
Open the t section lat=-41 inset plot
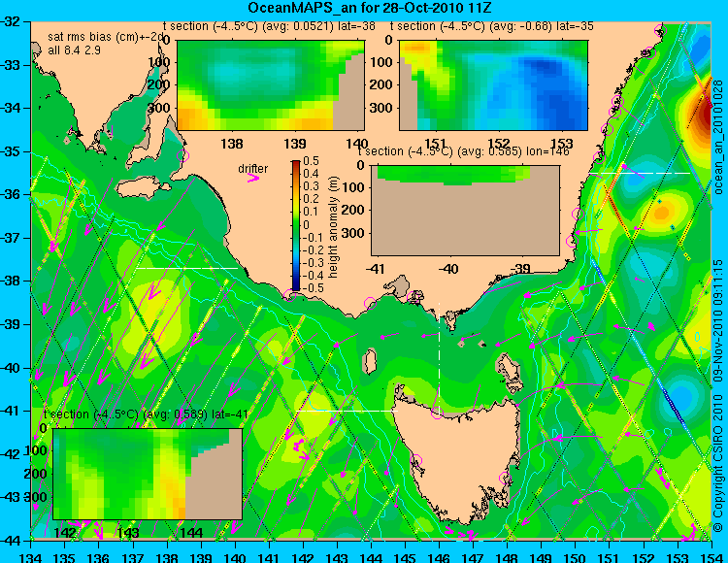pyautogui.click(x=148, y=474)
